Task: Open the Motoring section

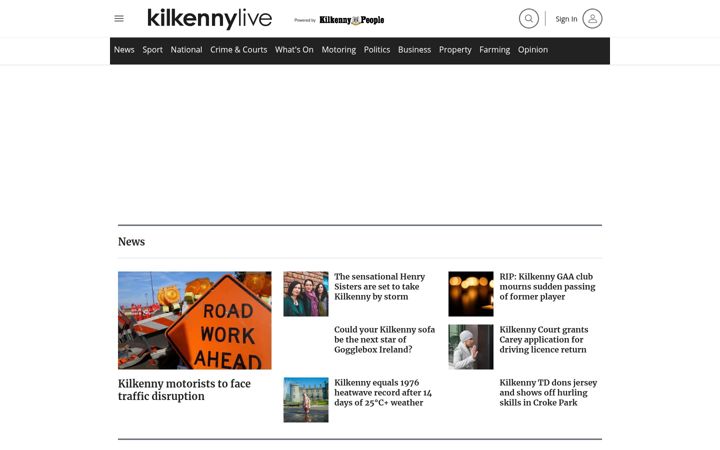Action: point(339,50)
